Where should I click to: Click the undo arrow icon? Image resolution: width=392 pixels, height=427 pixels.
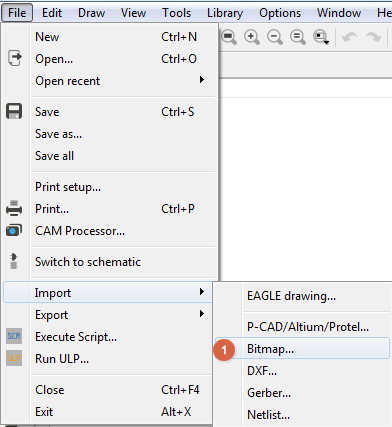click(350, 37)
